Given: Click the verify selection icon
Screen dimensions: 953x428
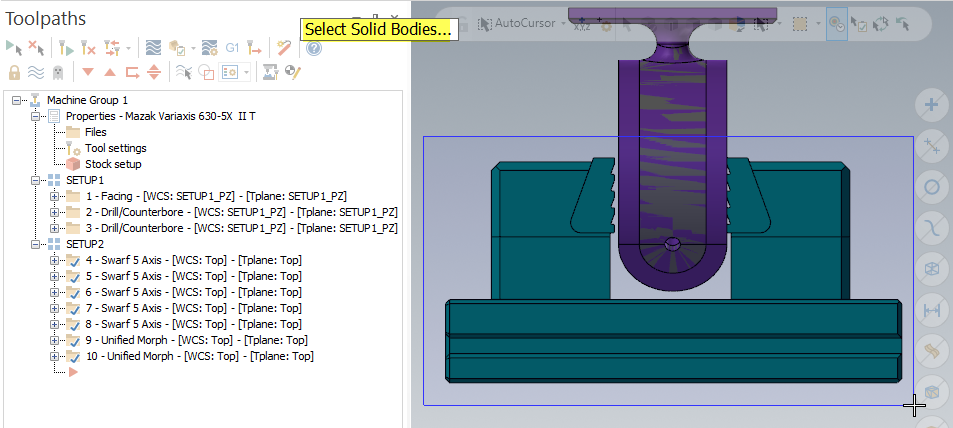Looking at the screenshot, I should click(x=859, y=24).
